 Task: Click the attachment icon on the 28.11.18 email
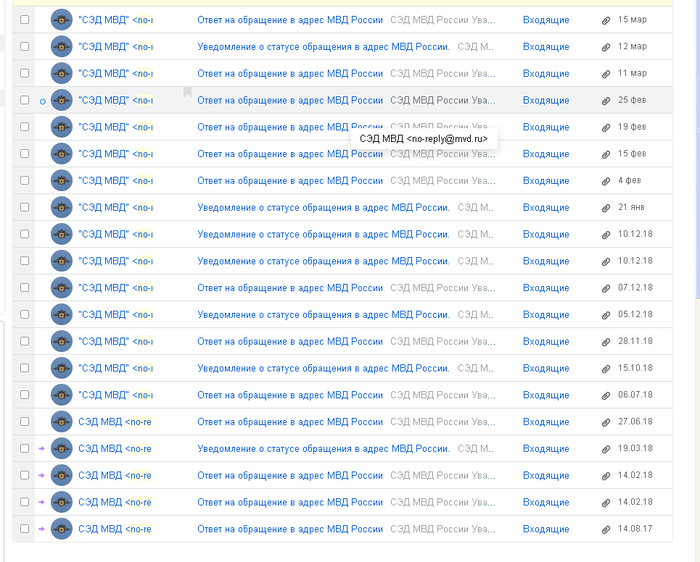pos(605,342)
